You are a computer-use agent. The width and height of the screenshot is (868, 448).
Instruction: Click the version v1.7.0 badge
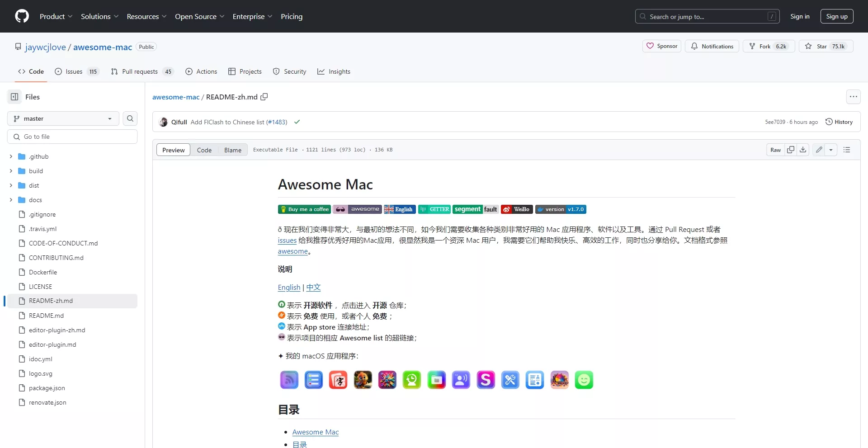click(561, 209)
